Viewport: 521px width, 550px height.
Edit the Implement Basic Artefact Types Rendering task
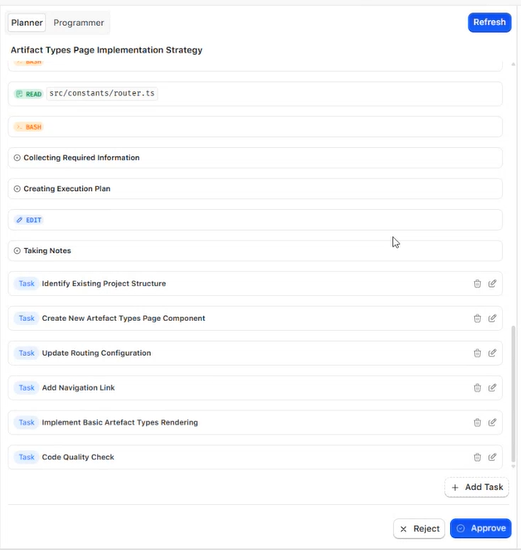pyautogui.click(x=492, y=422)
